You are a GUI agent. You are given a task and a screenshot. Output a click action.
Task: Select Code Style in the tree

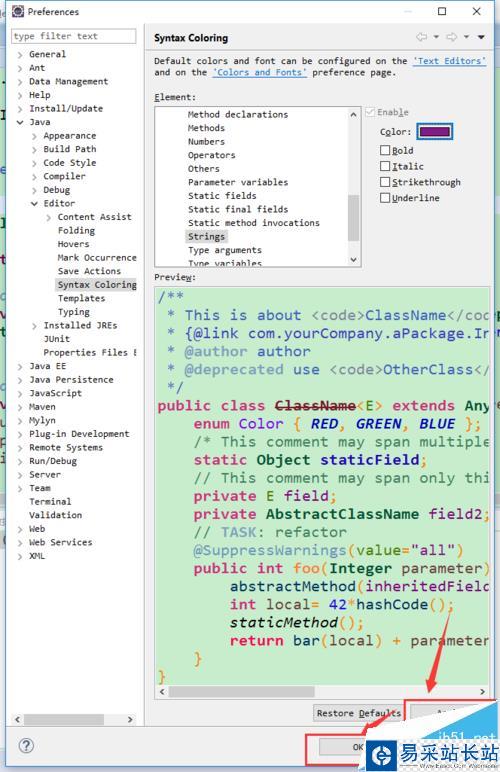(x=69, y=162)
